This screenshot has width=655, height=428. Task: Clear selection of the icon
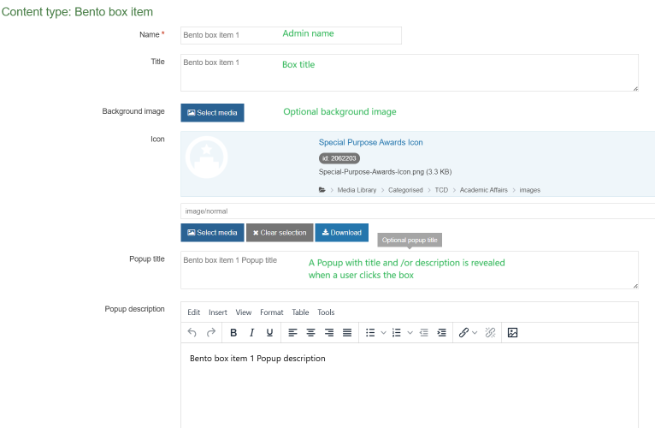279,233
